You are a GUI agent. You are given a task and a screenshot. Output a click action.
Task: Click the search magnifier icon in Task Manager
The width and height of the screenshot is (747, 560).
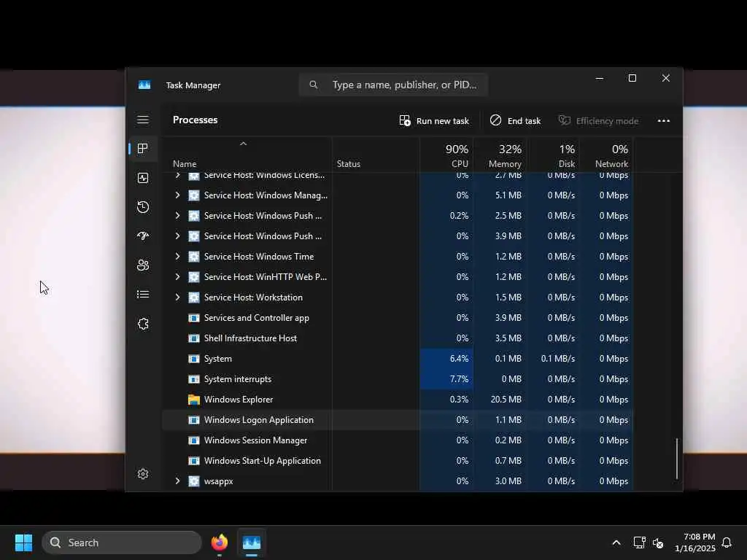click(x=314, y=85)
